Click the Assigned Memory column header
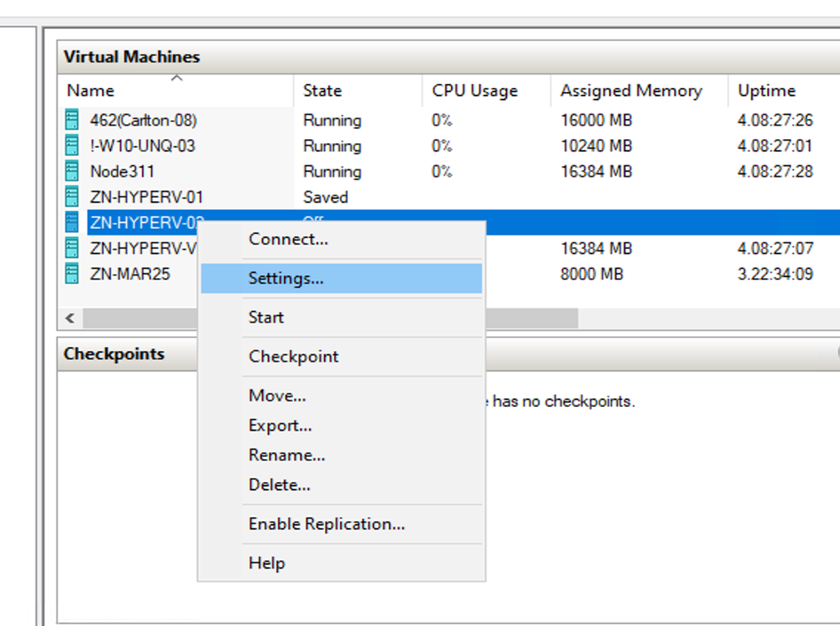840x626 pixels. coord(630,91)
